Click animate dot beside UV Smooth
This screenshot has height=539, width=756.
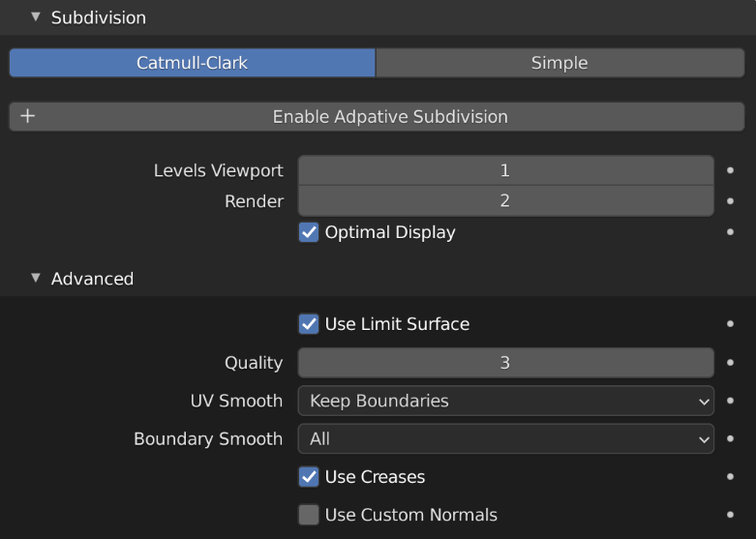tap(731, 401)
